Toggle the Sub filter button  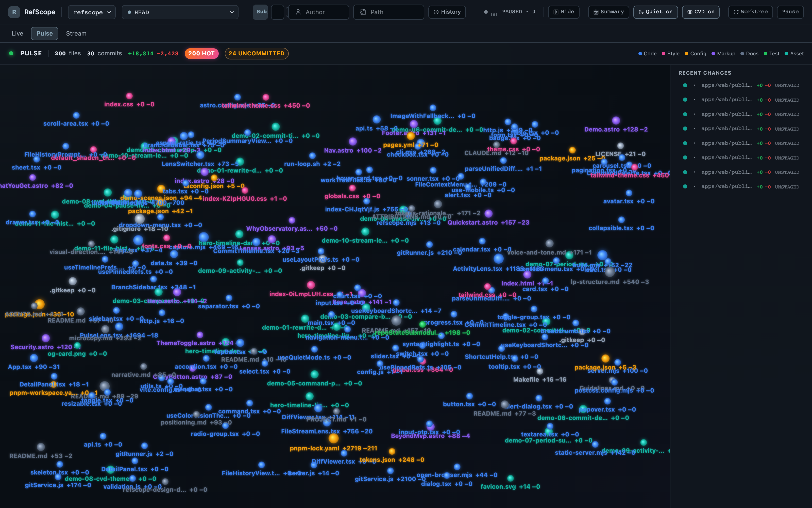point(260,12)
